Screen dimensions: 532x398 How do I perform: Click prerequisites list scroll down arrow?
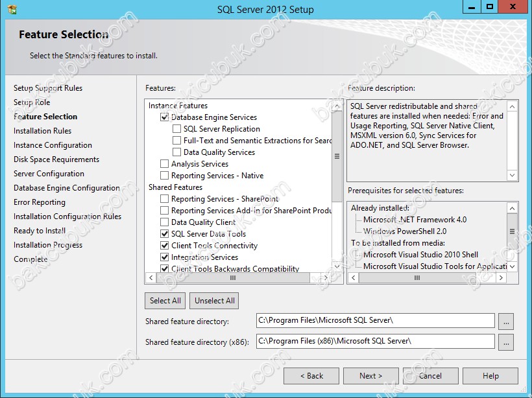(512, 266)
